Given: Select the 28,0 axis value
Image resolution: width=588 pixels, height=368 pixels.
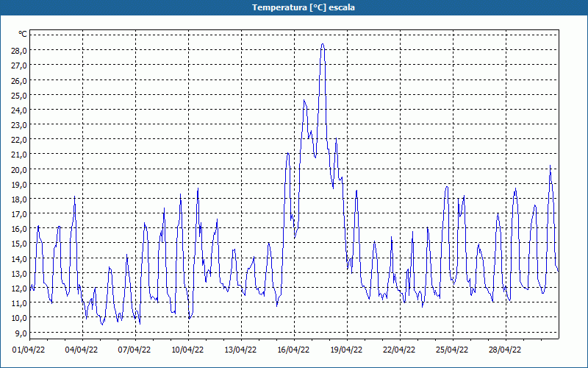Looking at the screenshot, I should tap(19, 51).
